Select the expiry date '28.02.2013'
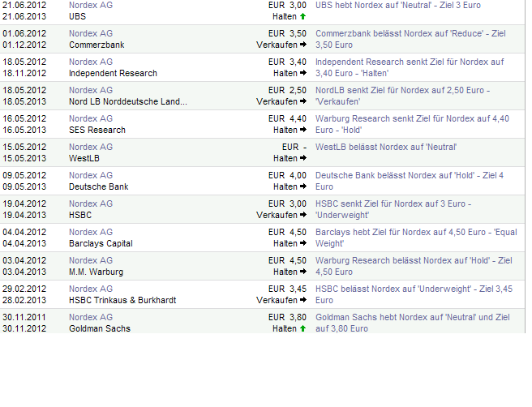Screen dimensions: 532x407 tap(24, 300)
